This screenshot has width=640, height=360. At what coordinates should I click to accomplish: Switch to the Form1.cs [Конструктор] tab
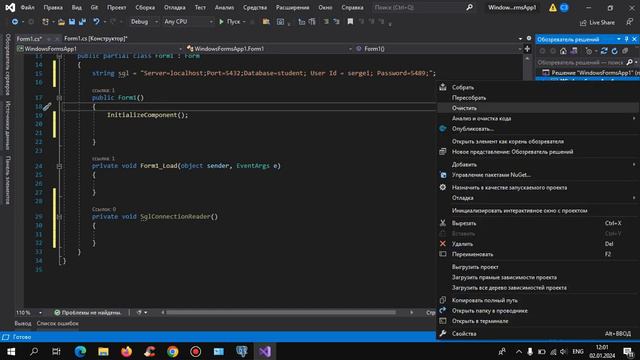pos(96,38)
